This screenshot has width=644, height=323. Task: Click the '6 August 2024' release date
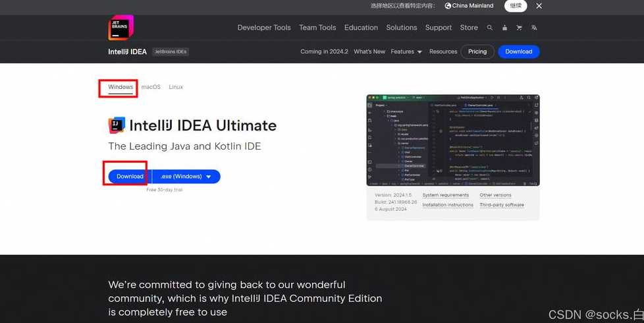pos(390,209)
